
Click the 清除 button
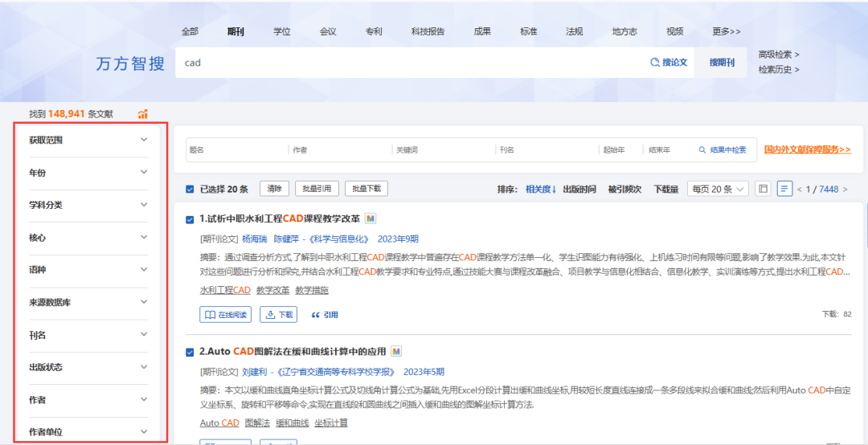(275, 189)
